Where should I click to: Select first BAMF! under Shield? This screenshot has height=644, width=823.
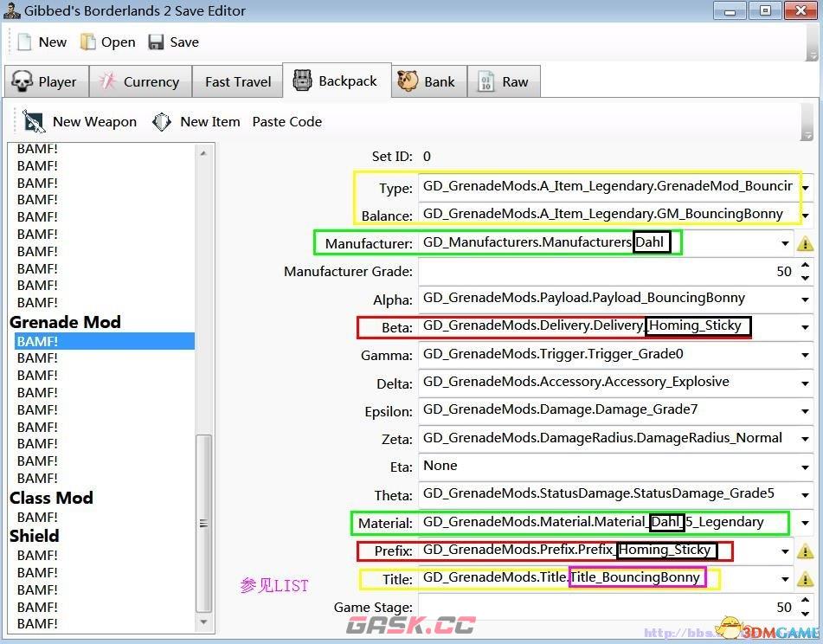pos(37,555)
